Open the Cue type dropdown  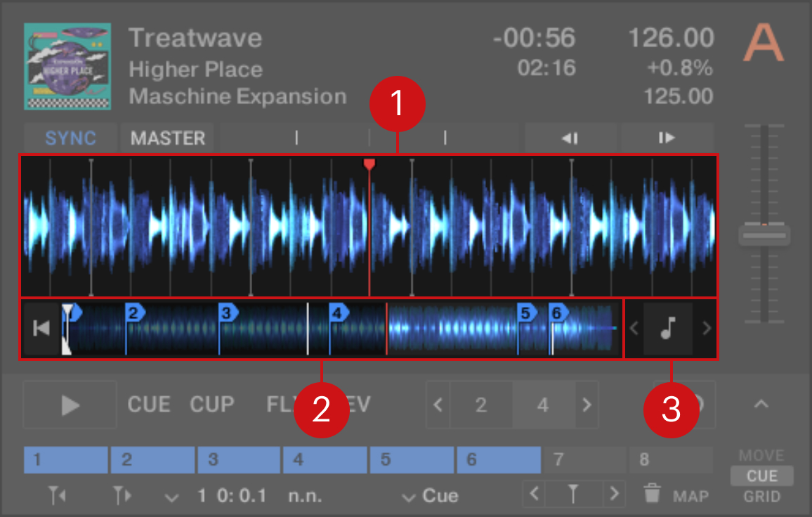coord(429,496)
